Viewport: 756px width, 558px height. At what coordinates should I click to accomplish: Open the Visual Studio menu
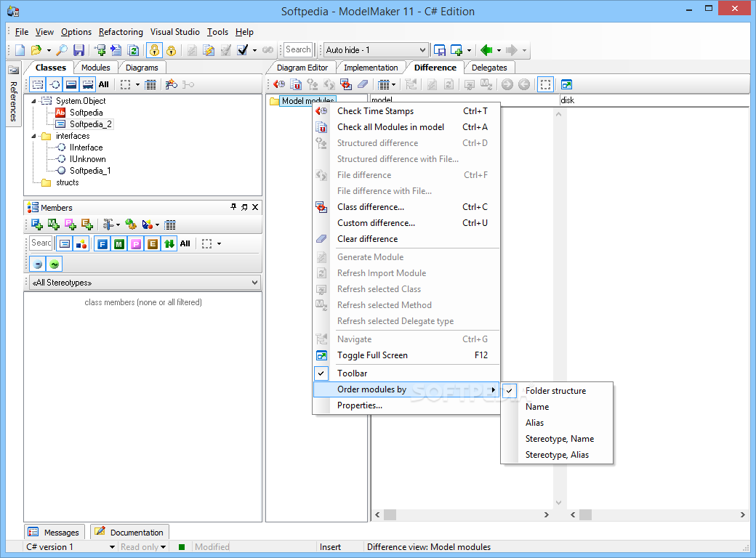click(174, 32)
